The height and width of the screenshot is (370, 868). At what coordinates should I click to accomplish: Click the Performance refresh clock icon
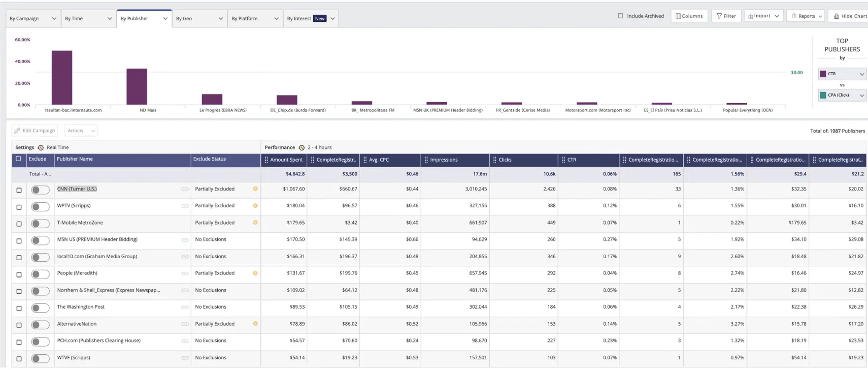click(302, 148)
